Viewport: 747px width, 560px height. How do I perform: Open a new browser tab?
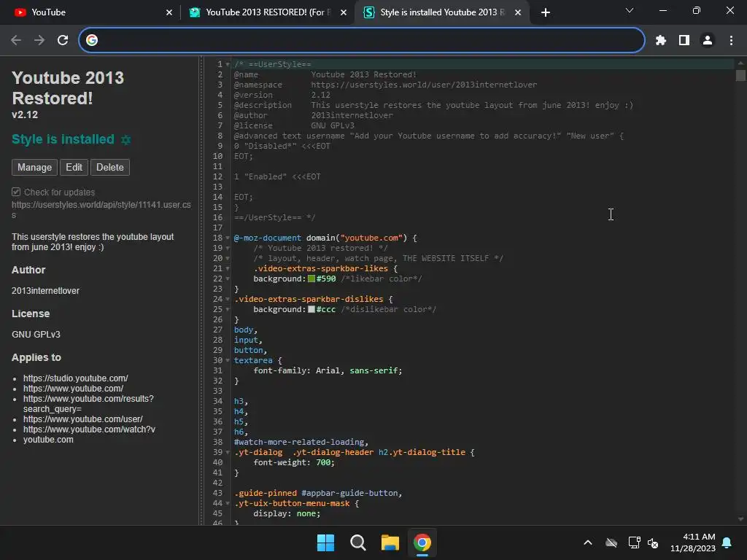pyautogui.click(x=546, y=12)
